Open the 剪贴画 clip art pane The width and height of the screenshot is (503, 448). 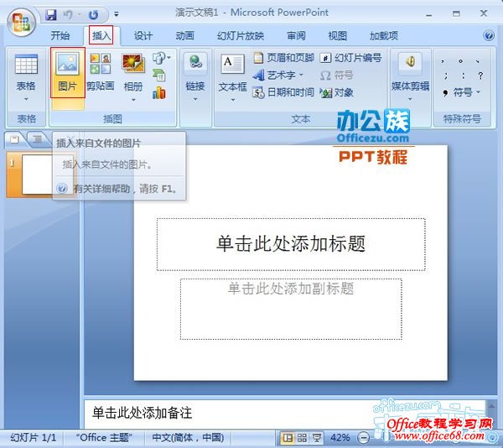pyautogui.click(x=100, y=72)
